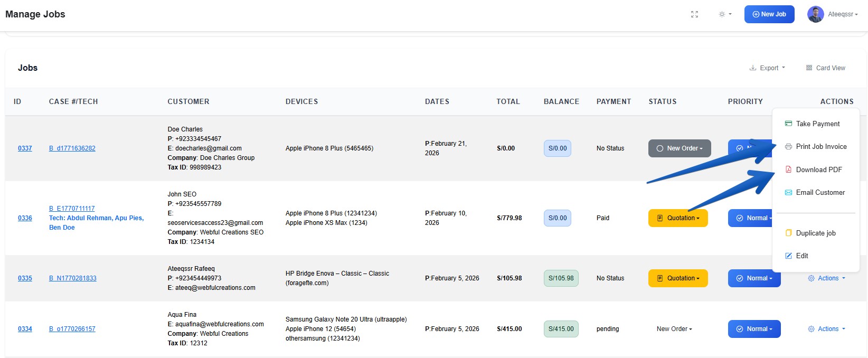Open Actions menu for job 0335
The image size is (868, 358).
(827, 278)
